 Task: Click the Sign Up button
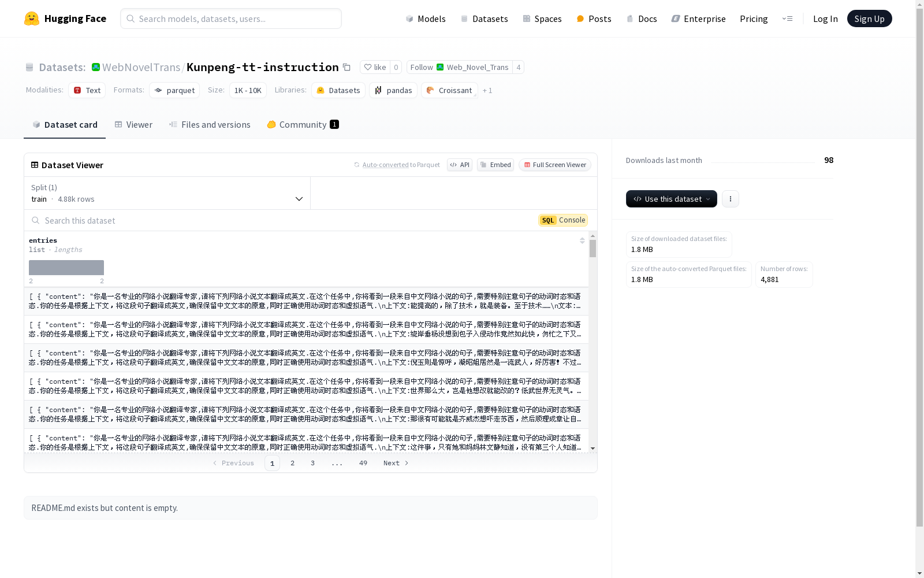pos(869,18)
